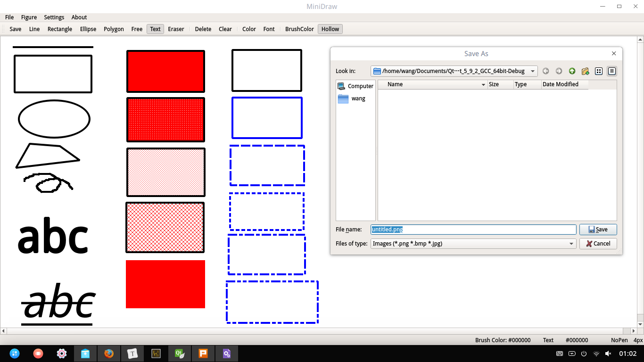Save the image as untitled.png

598,229
